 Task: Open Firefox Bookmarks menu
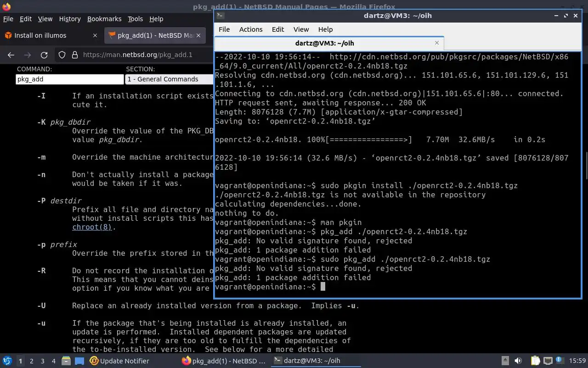tap(104, 19)
